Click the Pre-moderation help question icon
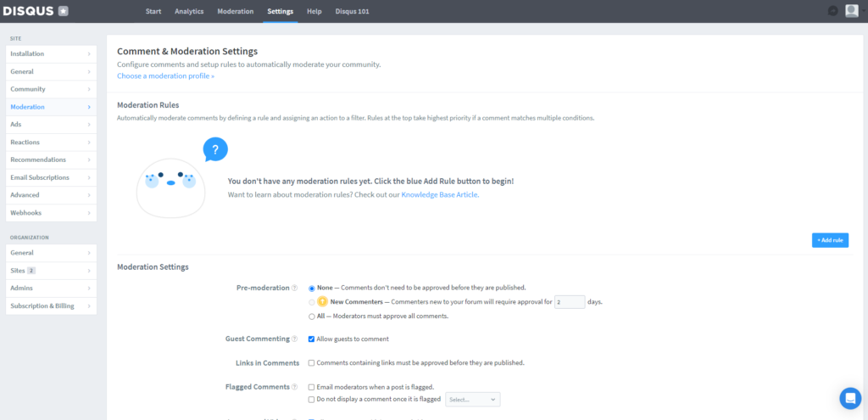The width and height of the screenshot is (868, 420). (294, 288)
